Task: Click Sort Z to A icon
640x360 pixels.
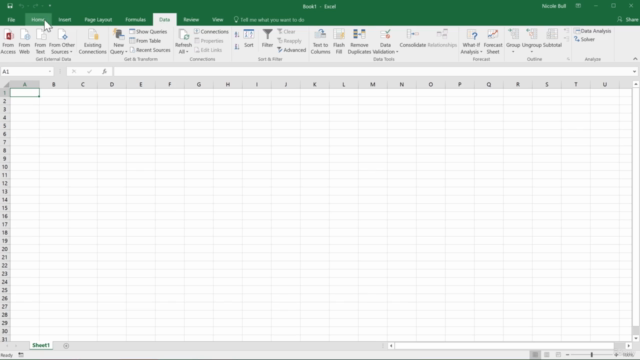Action: pyautogui.click(x=237, y=47)
